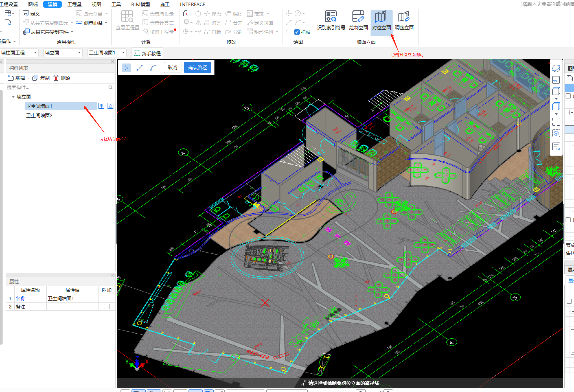
Task: Click the delete trash icon in 修改 group
Action: click(x=186, y=13)
